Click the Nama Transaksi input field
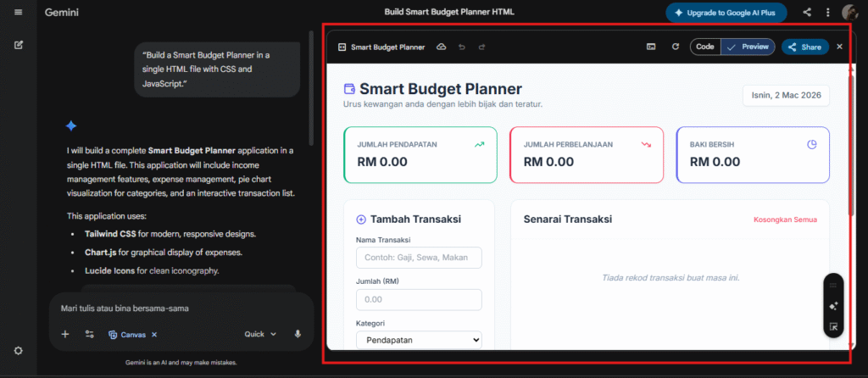 [x=419, y=258]
